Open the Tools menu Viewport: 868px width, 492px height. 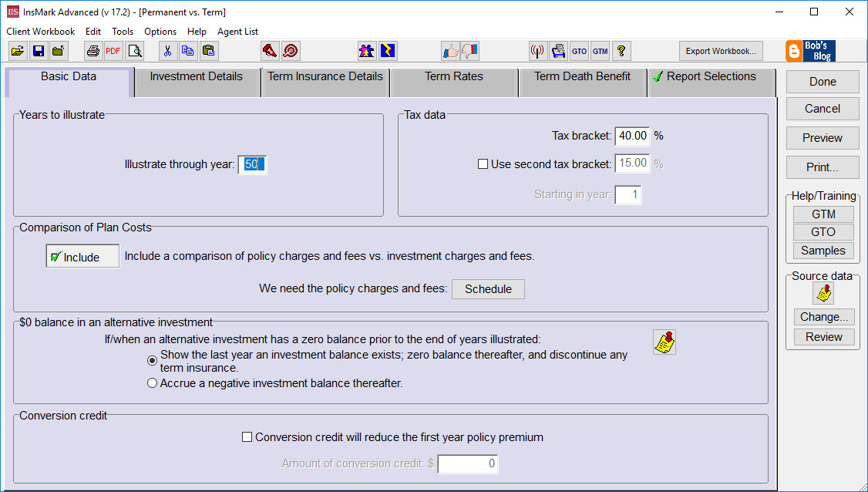tap(123, 32)
